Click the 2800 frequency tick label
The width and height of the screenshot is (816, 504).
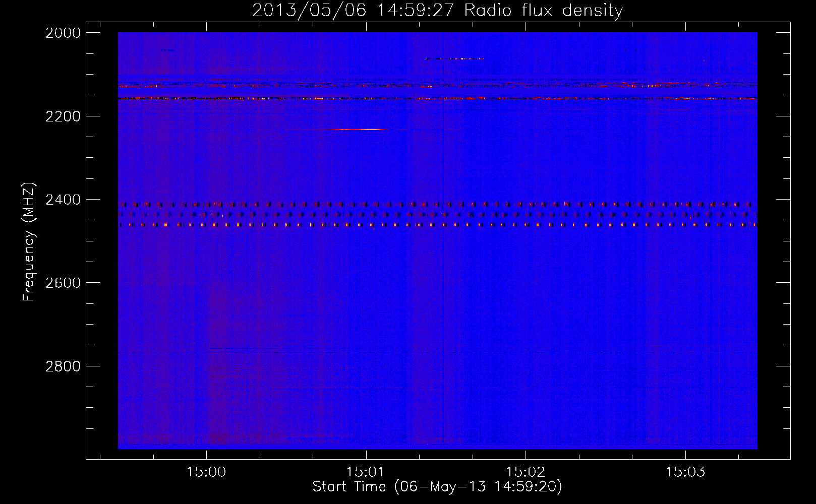coord(63,366)
